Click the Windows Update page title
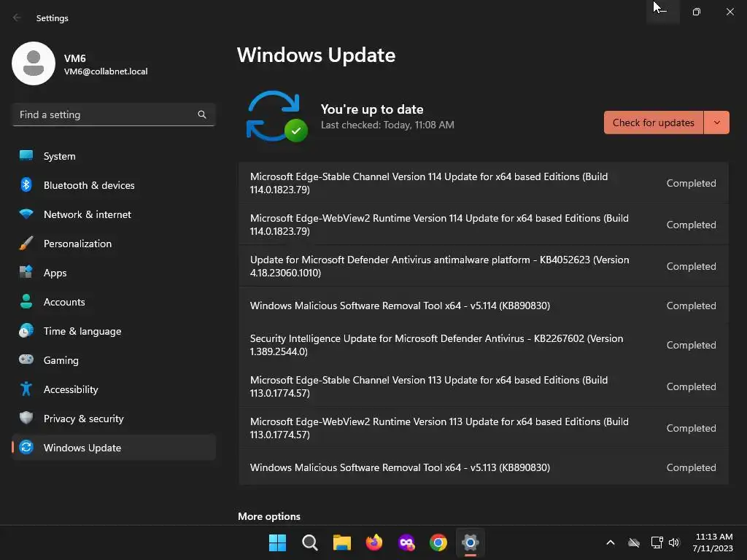Image resolution: width=747 pixels, height=560 pixels. [x=317, y=55]
